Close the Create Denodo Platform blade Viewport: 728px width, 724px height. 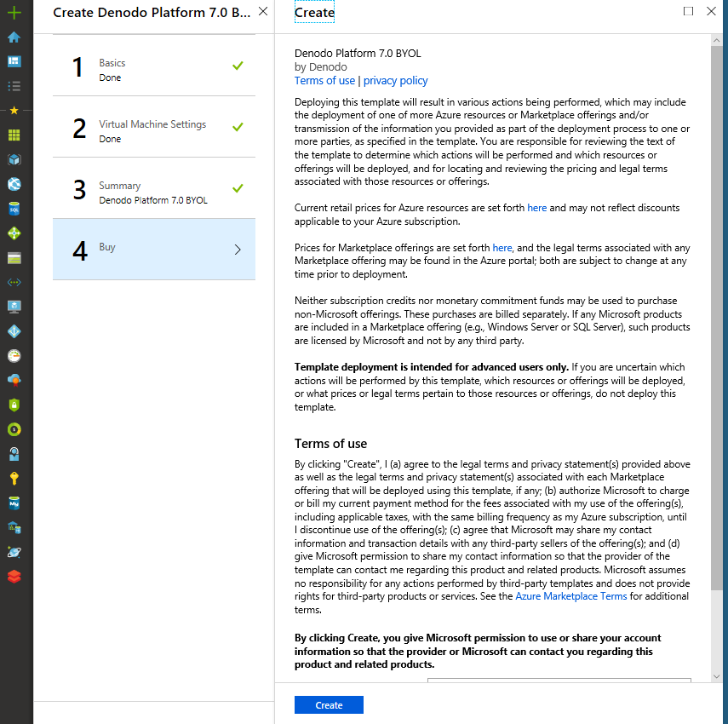(x=263, y=12)
